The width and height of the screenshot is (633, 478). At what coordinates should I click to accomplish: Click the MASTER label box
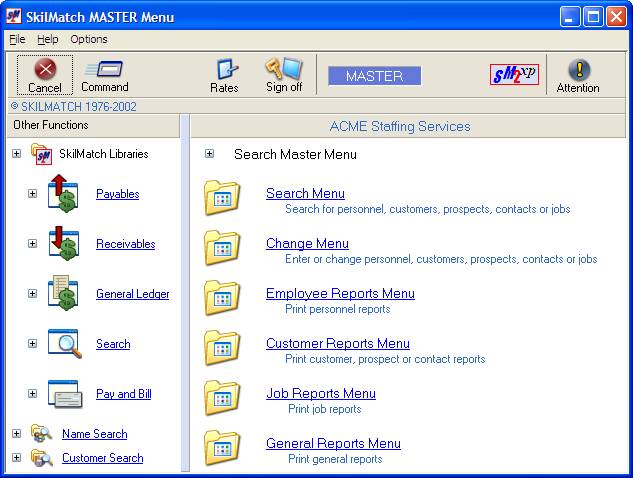point(375,76)
